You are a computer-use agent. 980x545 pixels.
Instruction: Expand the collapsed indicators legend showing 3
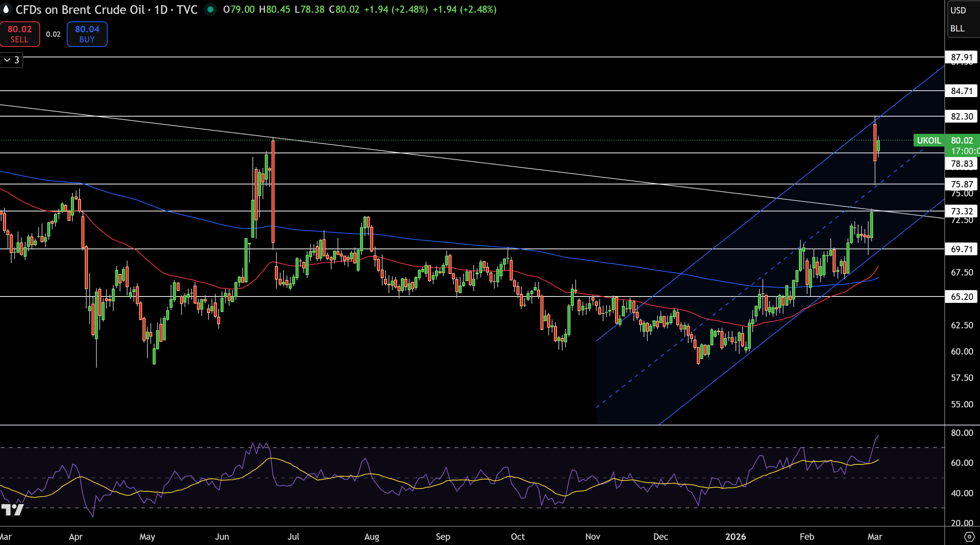click(11, 60)
